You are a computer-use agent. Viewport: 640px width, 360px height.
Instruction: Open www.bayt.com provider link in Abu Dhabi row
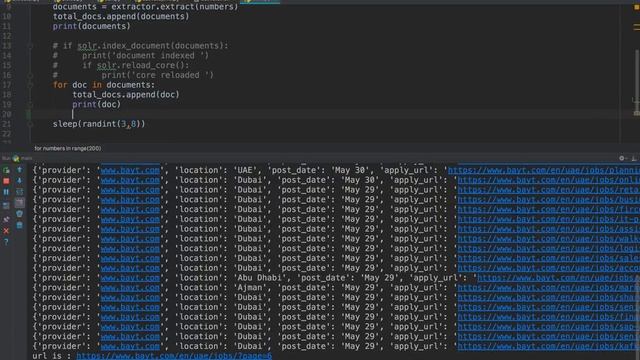[x=130, y=278]
